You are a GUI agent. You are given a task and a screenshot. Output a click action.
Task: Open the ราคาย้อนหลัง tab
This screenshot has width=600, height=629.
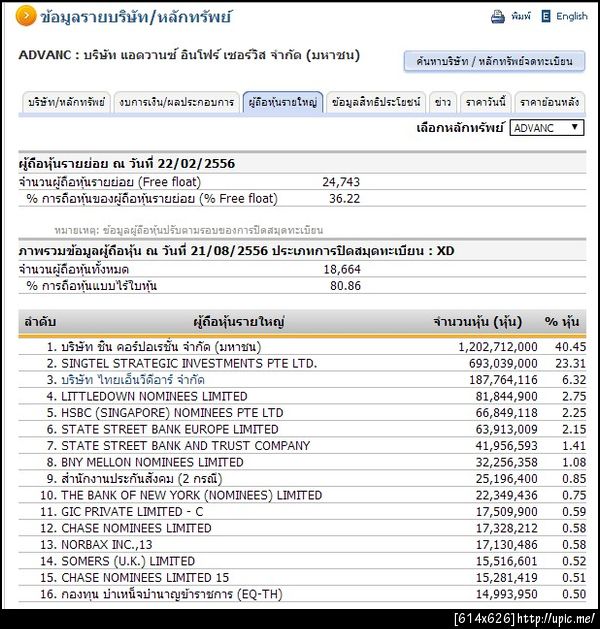[x=549, y=103]
